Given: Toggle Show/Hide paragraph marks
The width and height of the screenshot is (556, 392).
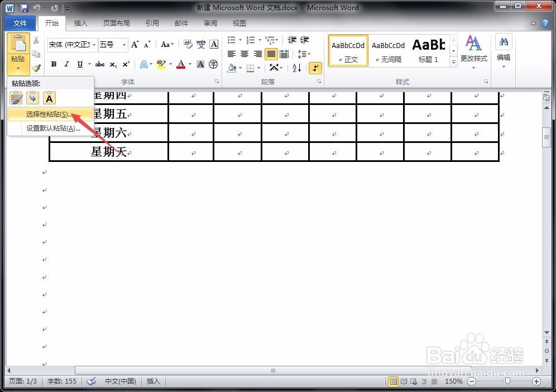Looking at the screenshot, I should click(x=315, y=68).
